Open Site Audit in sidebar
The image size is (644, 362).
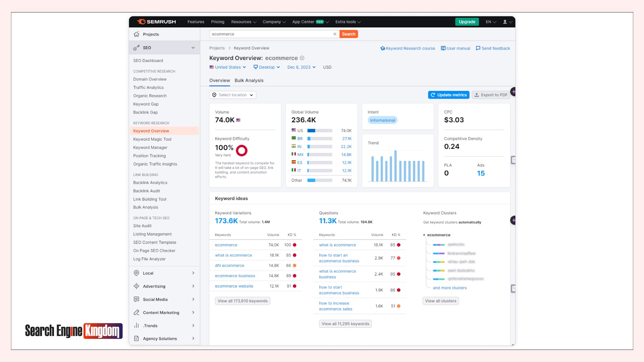click(x=142, y=226)
